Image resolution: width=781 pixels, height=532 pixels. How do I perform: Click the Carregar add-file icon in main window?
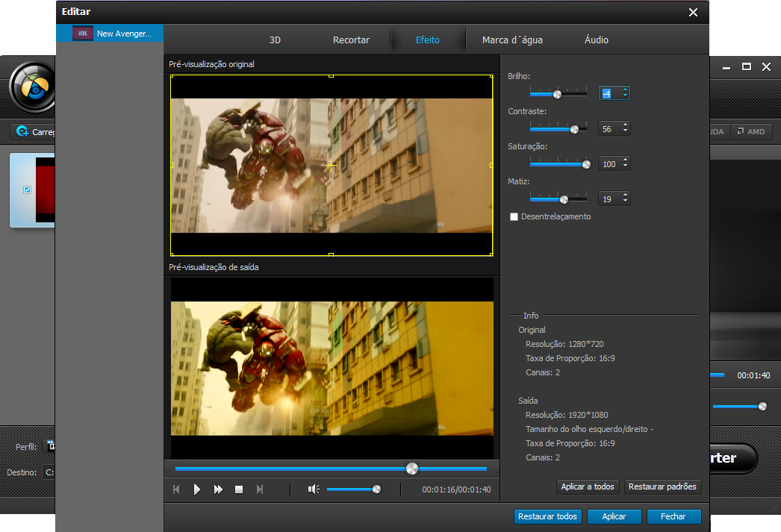pyautogui.click(x=22, y=131)
